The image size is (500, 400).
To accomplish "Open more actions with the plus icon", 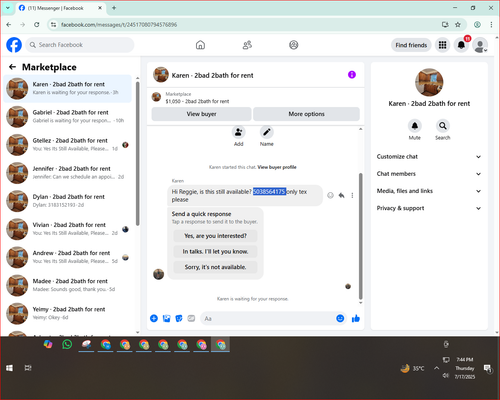I will click(154, 318).
